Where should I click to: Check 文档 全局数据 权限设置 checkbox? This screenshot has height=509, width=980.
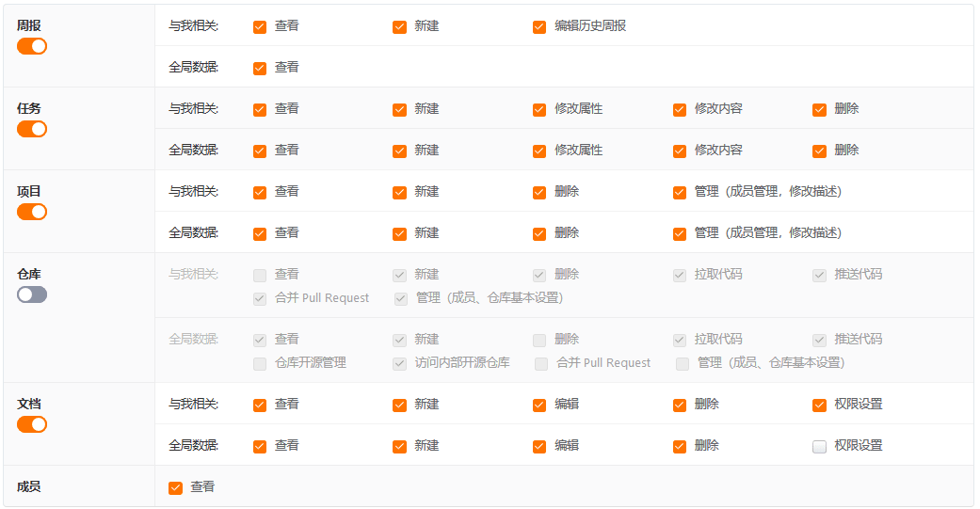tap(819, 446)
